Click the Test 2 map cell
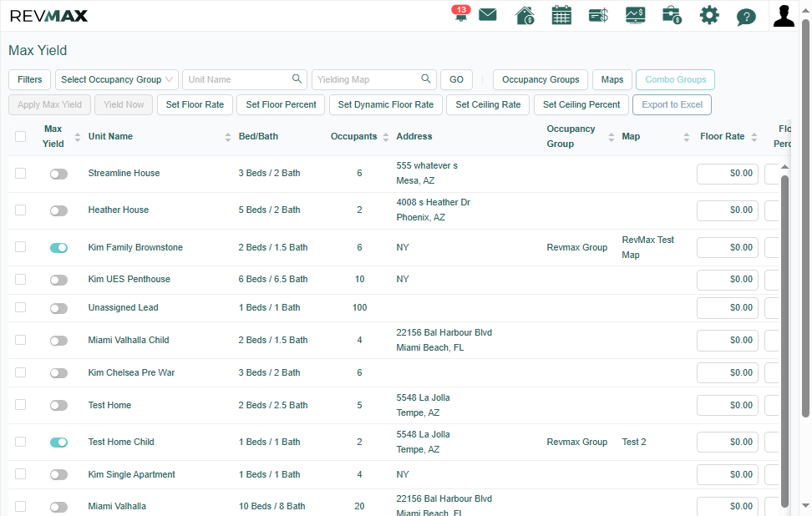The image size is (812, 516). (634, 442)
